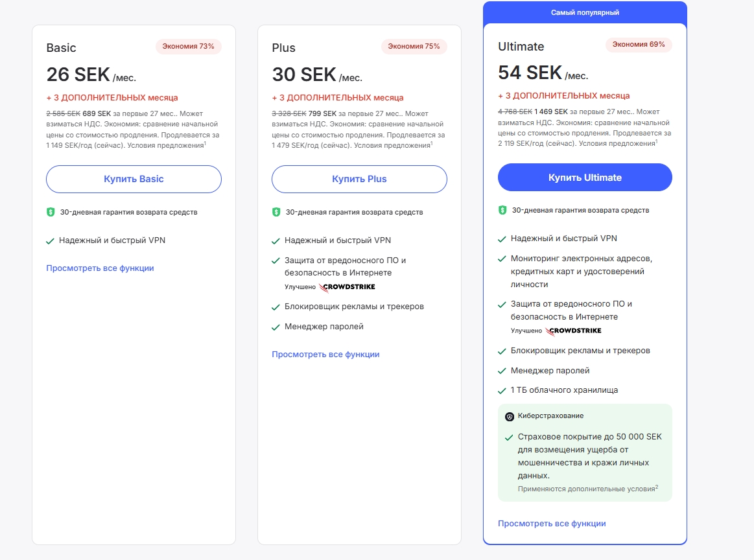The width and height of the screenshot is (754, 560).
Task: Click the CROWDSTRIKE logo in the Plus plan
Action: (349, 286)
